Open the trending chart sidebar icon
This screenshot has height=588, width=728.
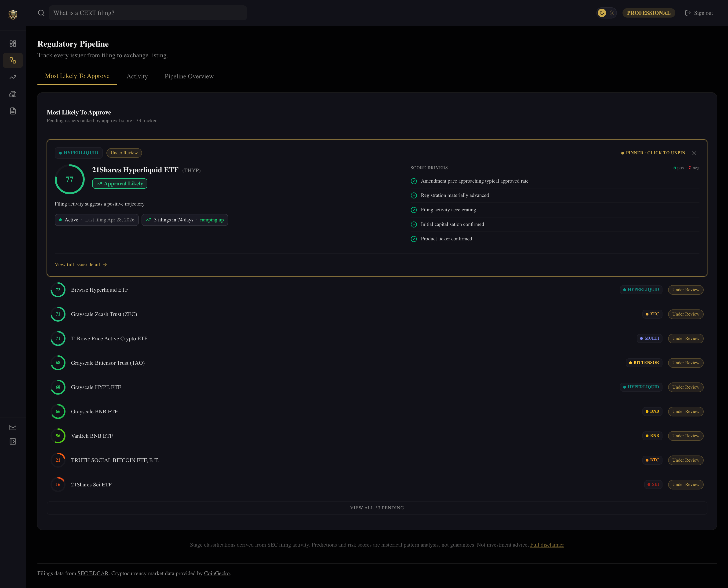pos(13,77)
